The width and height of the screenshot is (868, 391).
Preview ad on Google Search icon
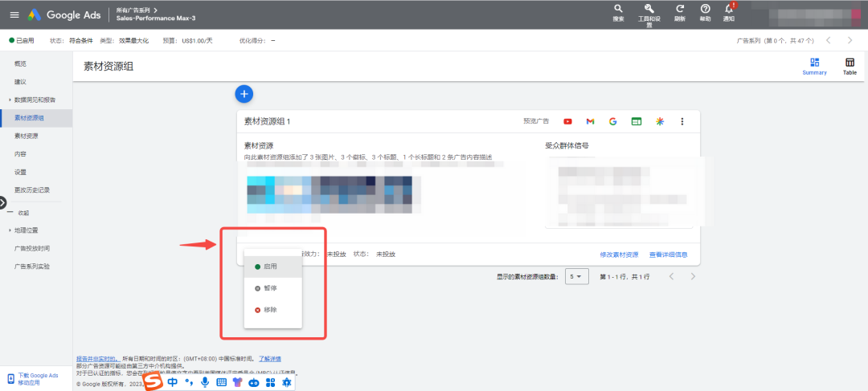click(x=612, y=122)
